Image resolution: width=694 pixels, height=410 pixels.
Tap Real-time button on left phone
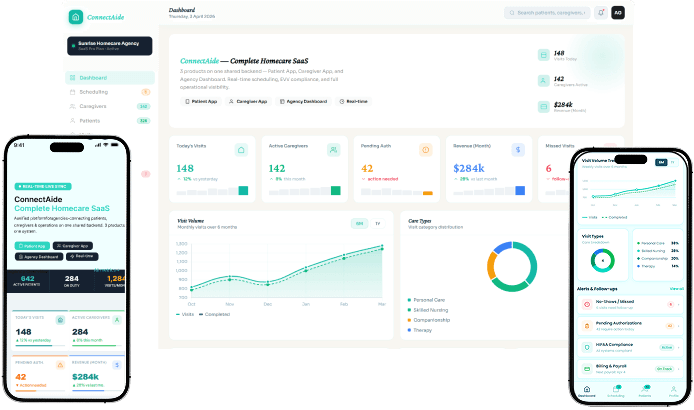click(82, 256)
